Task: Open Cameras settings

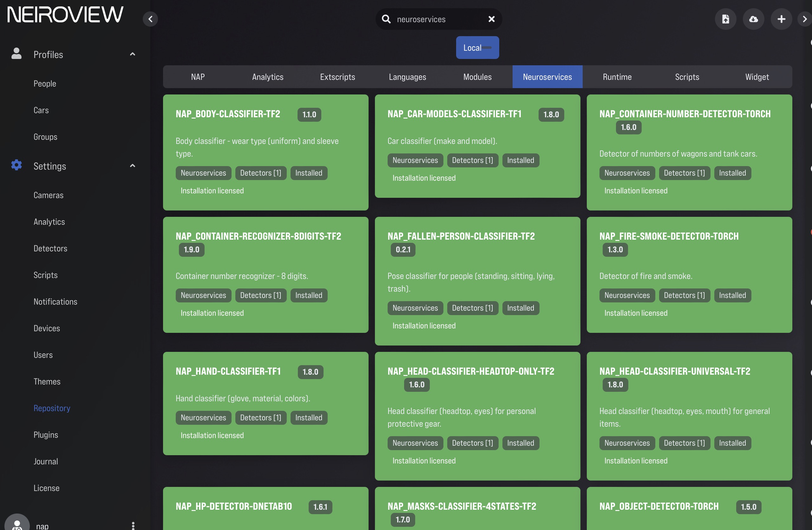Action: tap(49, 195)
